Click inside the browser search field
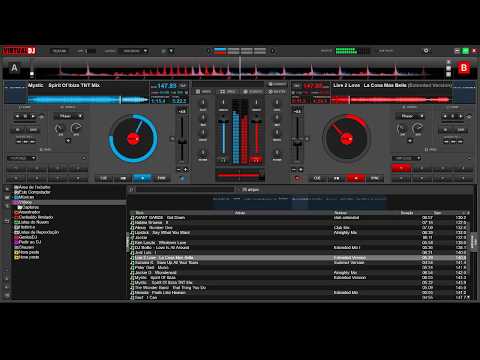This screenshot has height=360, width=480. click(x=185, y=190)
